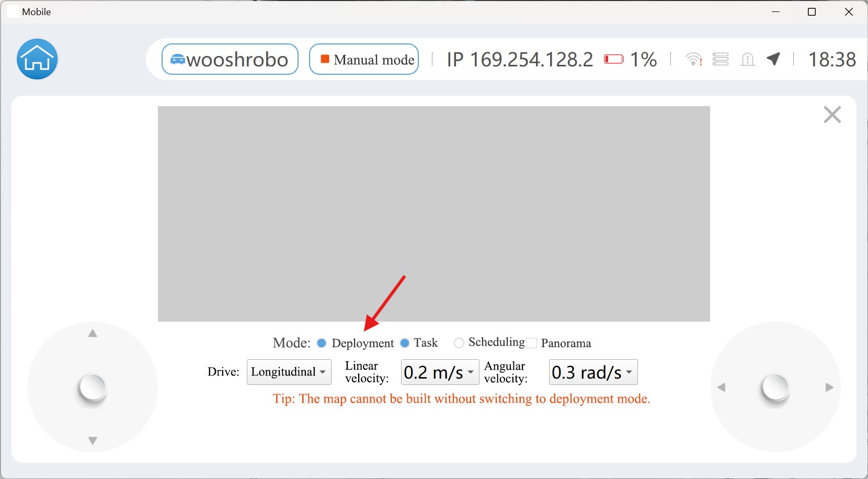This screenshot has width=868, height=479.
Task: Click the alarm warning bell icon
Action: click(x=748, y=60)
